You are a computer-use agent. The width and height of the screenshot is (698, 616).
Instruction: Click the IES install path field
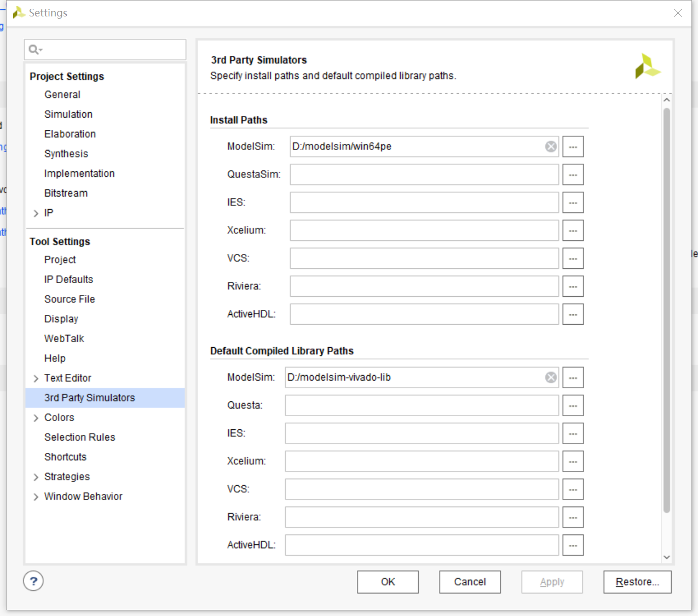click(424, 203)
